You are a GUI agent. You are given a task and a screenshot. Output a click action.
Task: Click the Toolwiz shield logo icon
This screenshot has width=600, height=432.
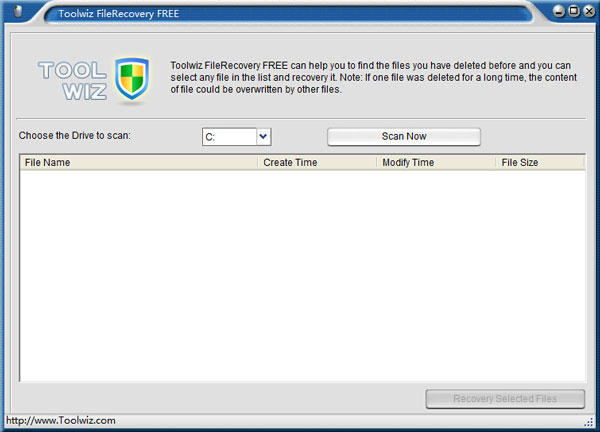click(x=132, y=79)
